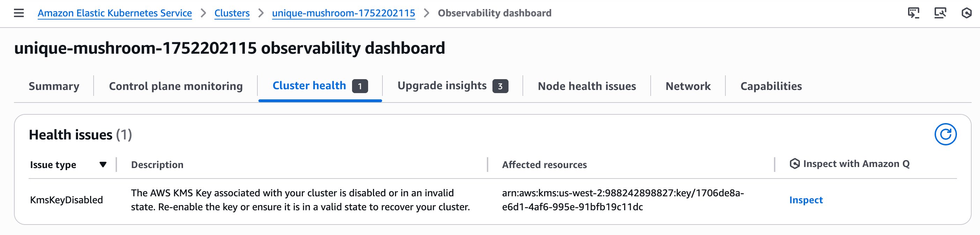Viewport: 980px width, 235px height.
Task: Open the Control plane monitoring tab
Action: tap(176, 86)
